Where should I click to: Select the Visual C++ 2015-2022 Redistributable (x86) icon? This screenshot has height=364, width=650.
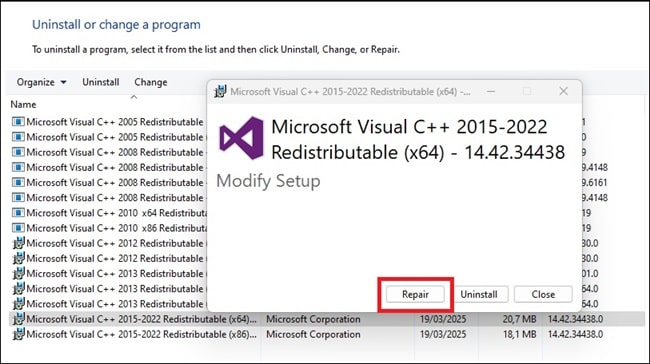[18, 334]
